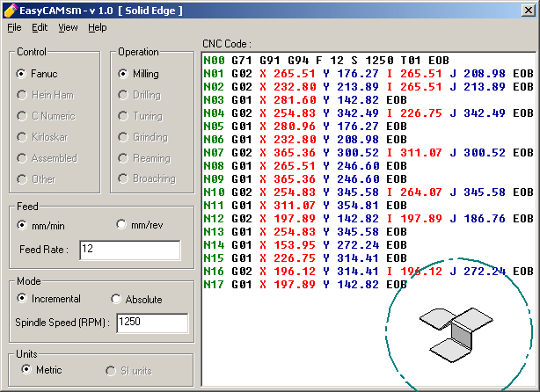Image resolution: width=540 pixels, height=392 pixels.
Task: Click CNC code line N15
Action: pyautogui.click(x=305, y=258)
